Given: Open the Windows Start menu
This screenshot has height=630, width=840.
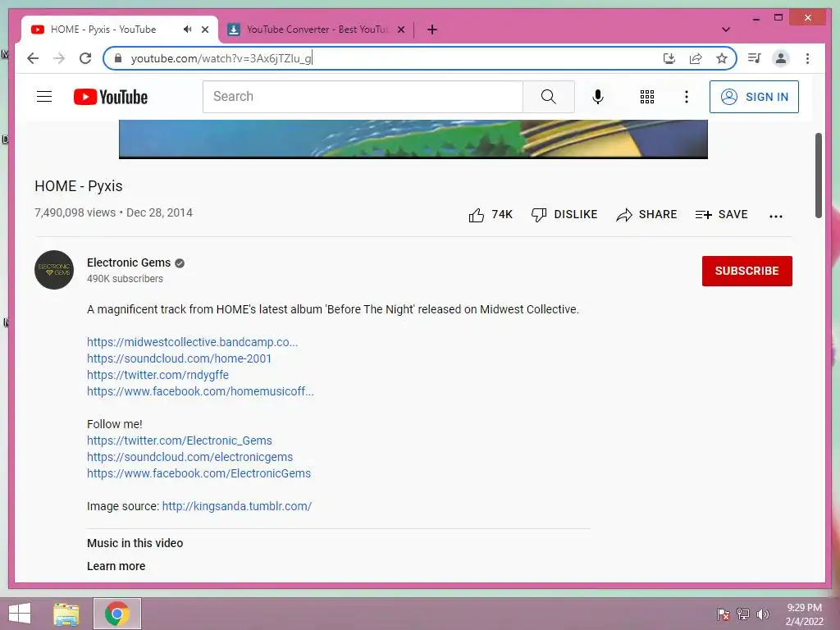Looking at the screenshot, I should click(x=20, y=614).
